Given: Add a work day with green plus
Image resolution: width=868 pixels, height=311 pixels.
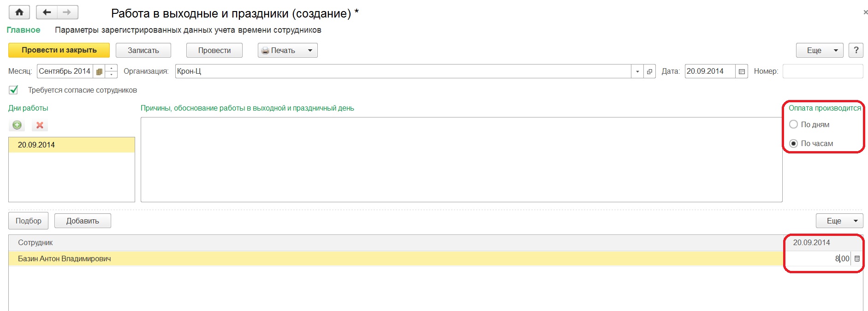Looking at the screenshot, I should (17, 125).
